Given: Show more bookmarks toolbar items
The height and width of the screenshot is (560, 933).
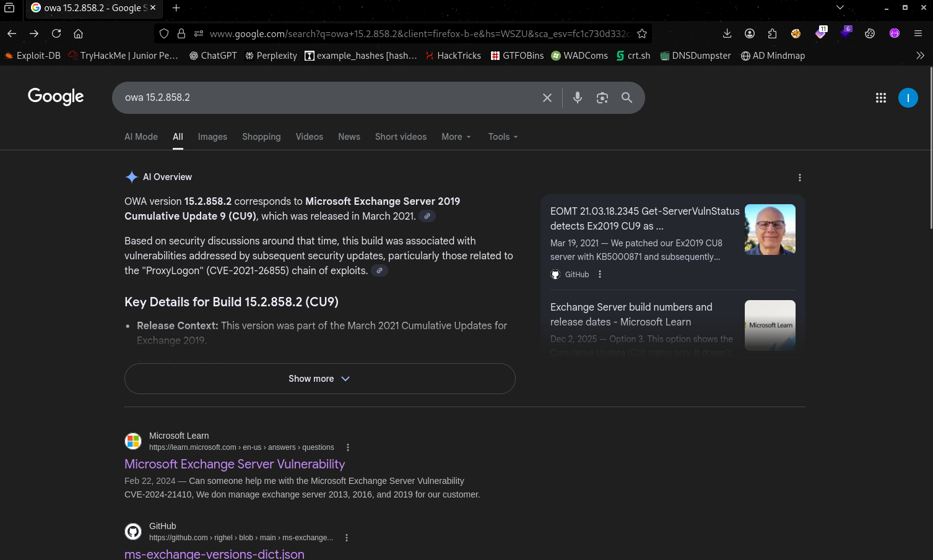Looking at the screenshot, I should coord(920,56).
